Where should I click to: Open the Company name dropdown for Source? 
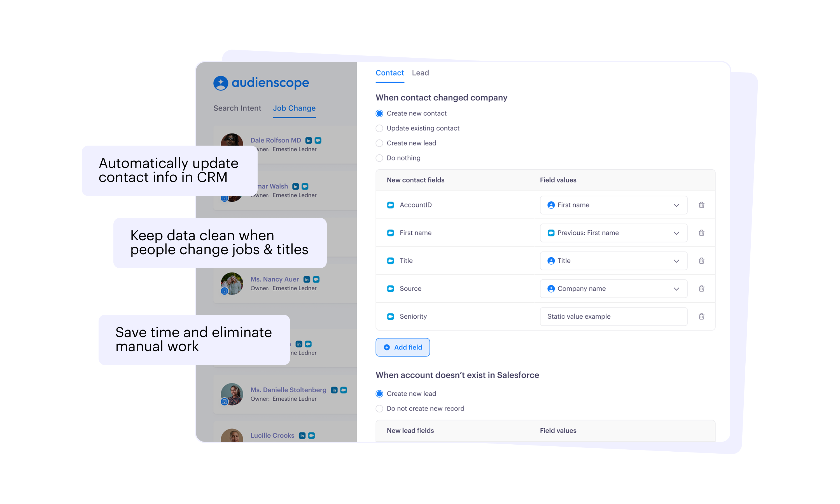click(x=613, y=288)
